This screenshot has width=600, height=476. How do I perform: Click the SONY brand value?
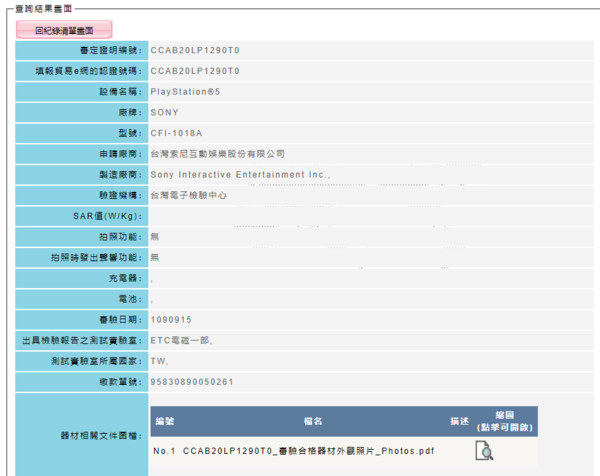click(x=164, y=112)
